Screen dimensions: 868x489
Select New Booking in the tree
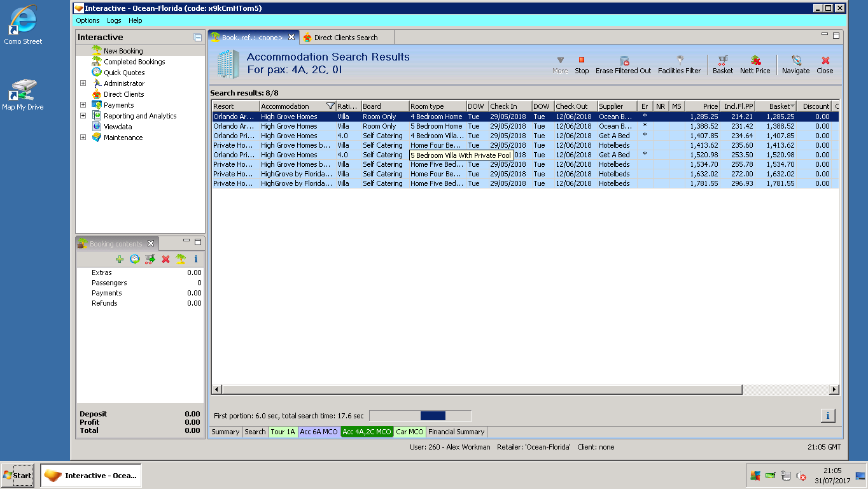[123, 51]
